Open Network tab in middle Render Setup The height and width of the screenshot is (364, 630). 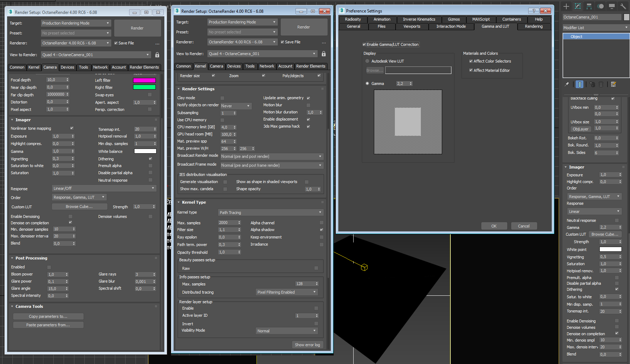pyautogui.click(x=267, y=66)
